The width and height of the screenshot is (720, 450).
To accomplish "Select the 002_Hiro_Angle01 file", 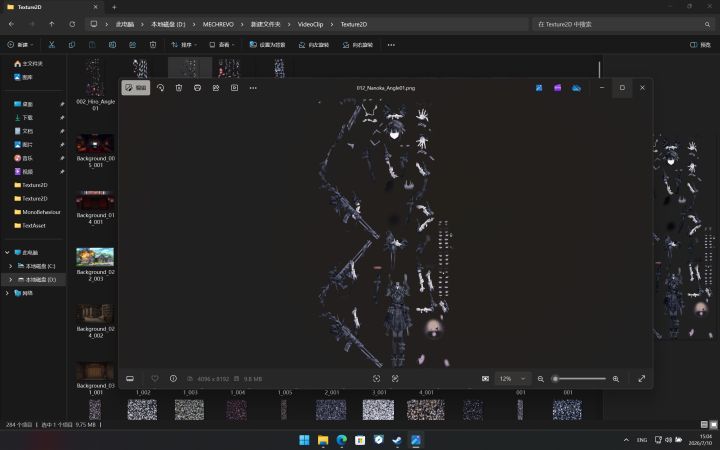I will (95, 84).
